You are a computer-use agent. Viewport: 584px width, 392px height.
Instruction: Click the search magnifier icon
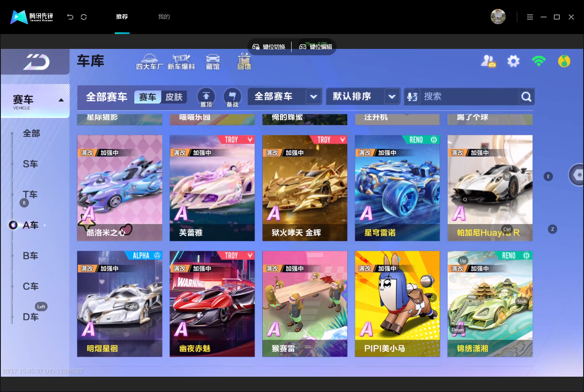click(526, 97)
